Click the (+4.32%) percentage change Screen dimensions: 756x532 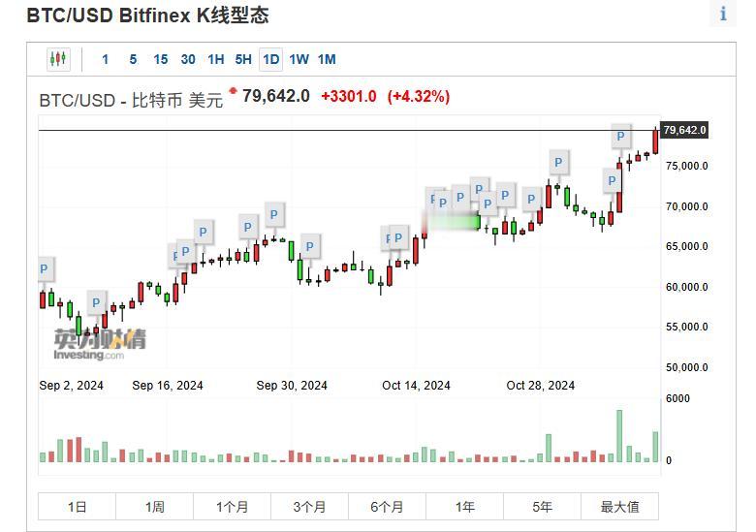tap(419, 96)
